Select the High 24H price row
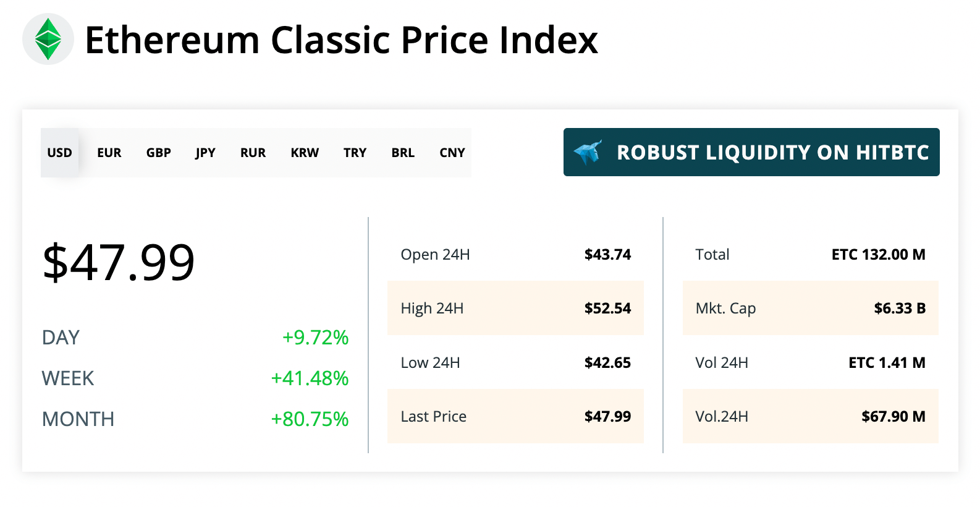This screenshot has height=507, width=980. [516, 308]
